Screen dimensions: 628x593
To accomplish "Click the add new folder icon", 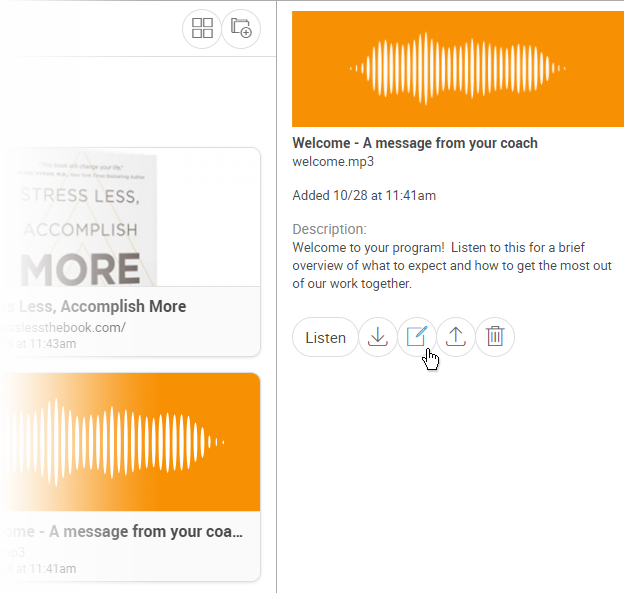I will click(241, 28).
